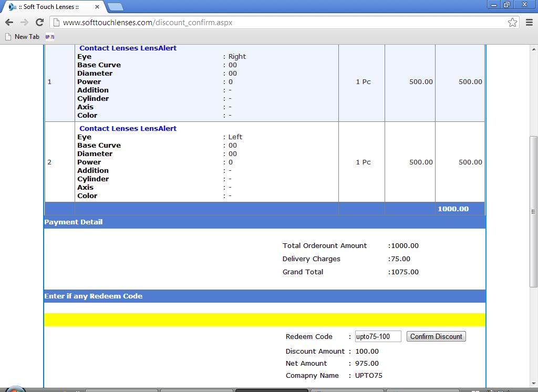Restore down the browser window
Viewport: 538px width, 392px height.
click(x=506, y=4)
